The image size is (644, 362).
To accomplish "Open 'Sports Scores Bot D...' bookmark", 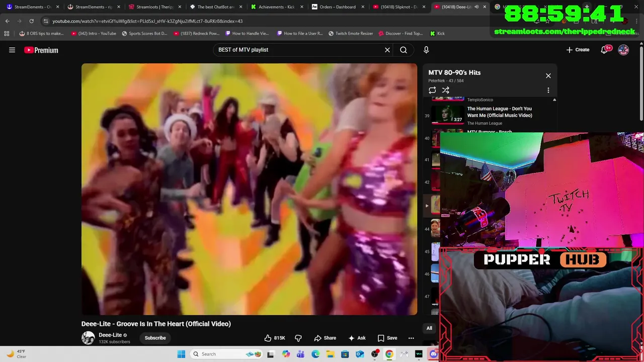I will click(x=144, y=33).
